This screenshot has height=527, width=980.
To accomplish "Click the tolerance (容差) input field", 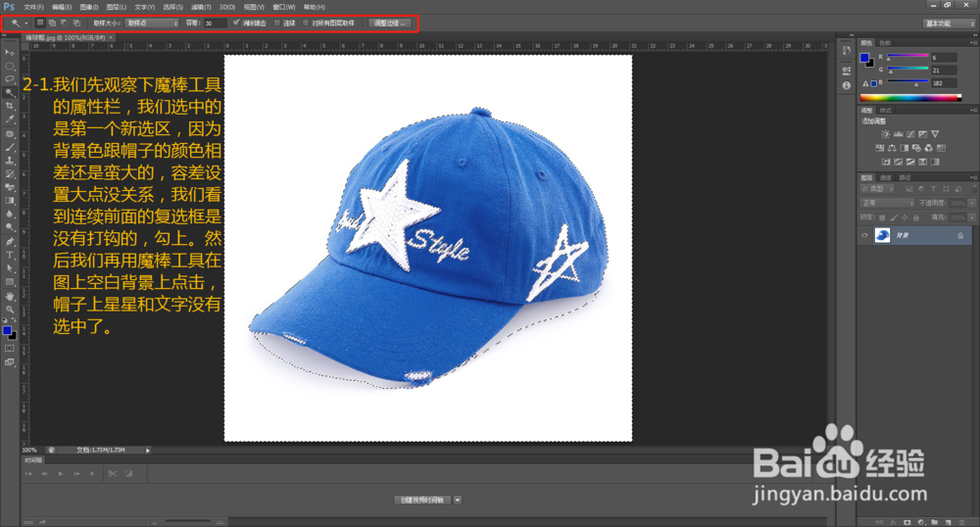I will point(215,24).
